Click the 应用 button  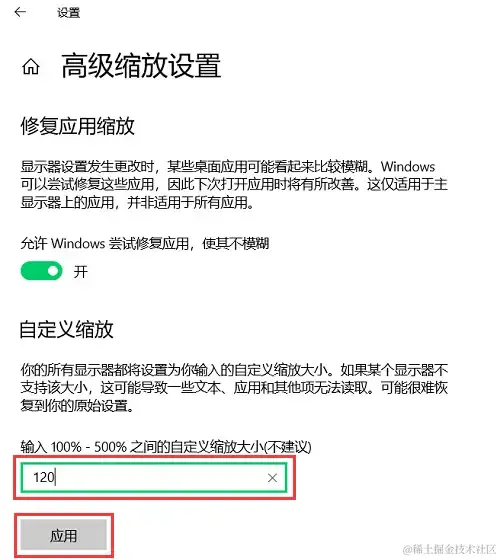[63, 535]
